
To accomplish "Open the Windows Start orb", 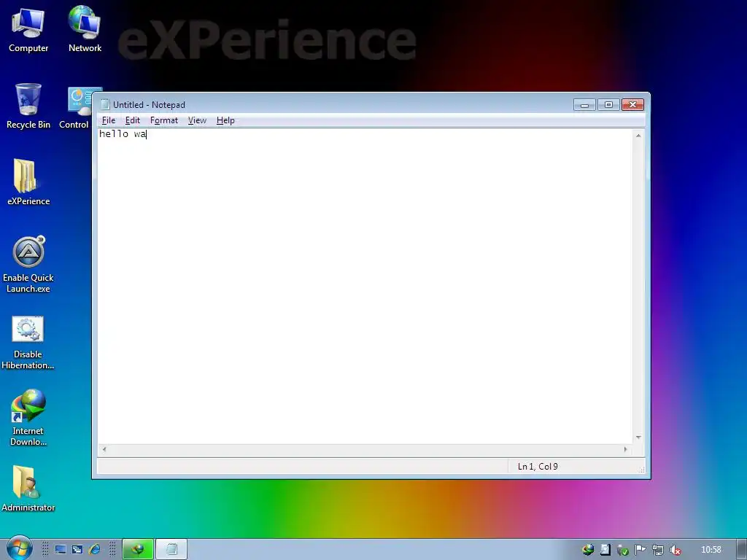I will point(19,548).
